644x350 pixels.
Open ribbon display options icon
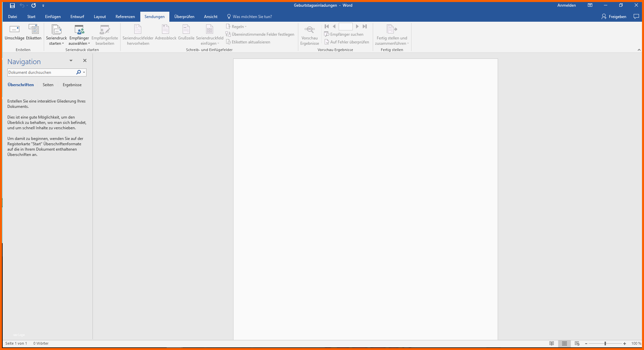tap(590, 5)
